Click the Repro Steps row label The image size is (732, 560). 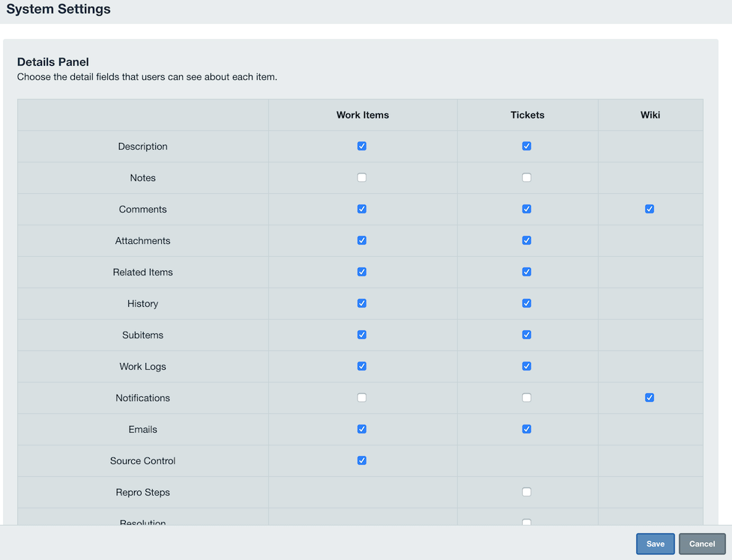(143, 493)
